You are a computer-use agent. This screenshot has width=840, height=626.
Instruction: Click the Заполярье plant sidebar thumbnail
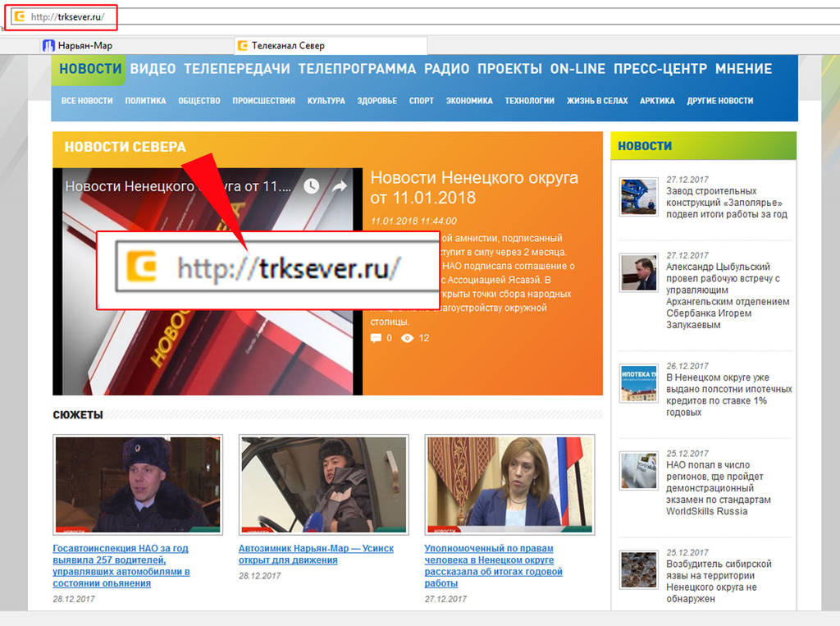[638, 197]
